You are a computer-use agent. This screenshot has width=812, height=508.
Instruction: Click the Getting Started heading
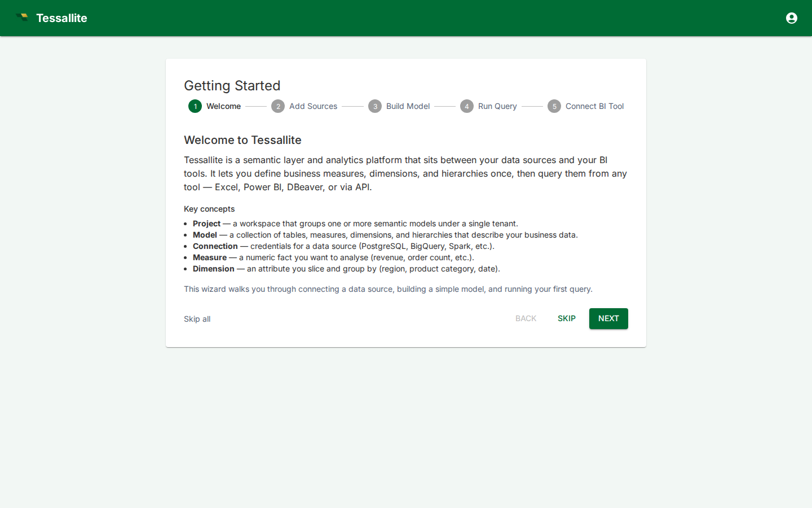(232, 85)
